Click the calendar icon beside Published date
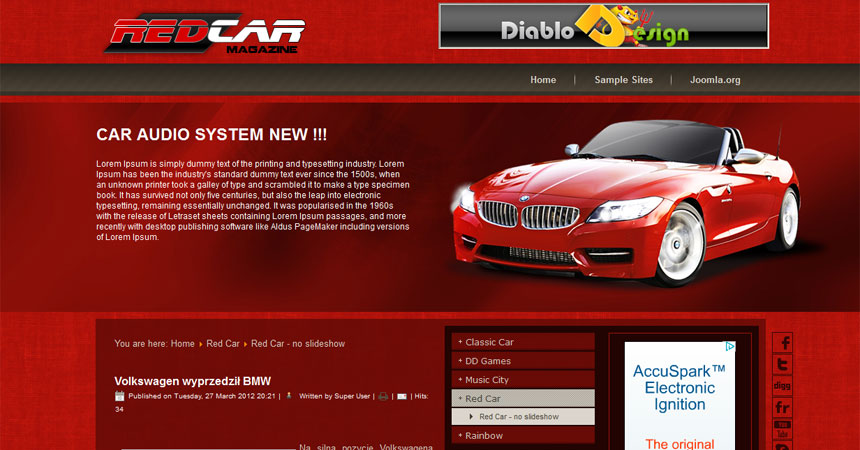Image resolution: width=860 pixels, height=450 pixels. coord(120,396)
